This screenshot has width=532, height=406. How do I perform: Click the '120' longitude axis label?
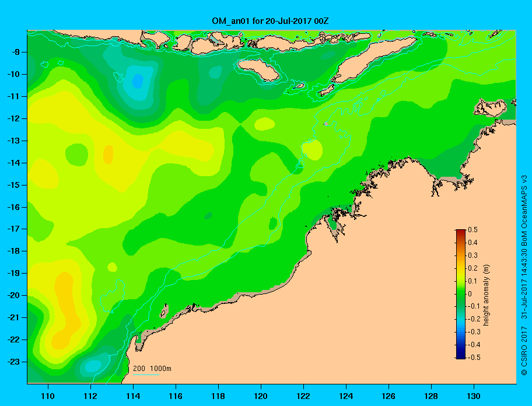point(261,396)
